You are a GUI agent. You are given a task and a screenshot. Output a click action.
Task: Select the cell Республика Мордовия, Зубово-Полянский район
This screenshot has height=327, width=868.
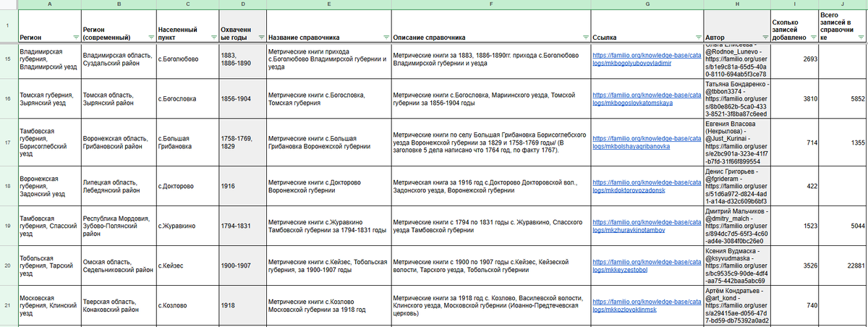(x=117, y=226)
